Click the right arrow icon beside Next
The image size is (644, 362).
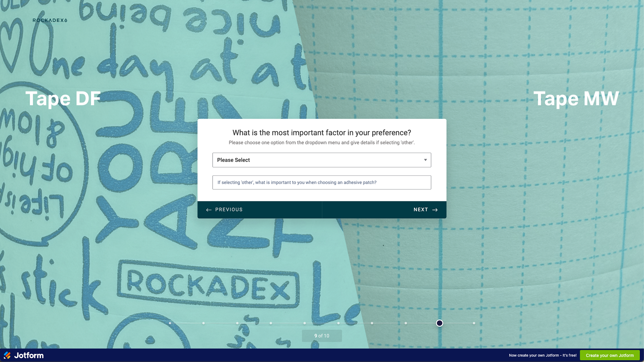(435, 210)
